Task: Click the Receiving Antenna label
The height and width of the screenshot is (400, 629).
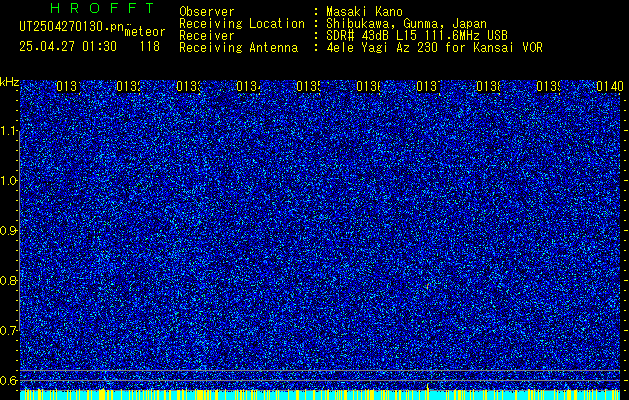Action: click(x=239, y=48)
